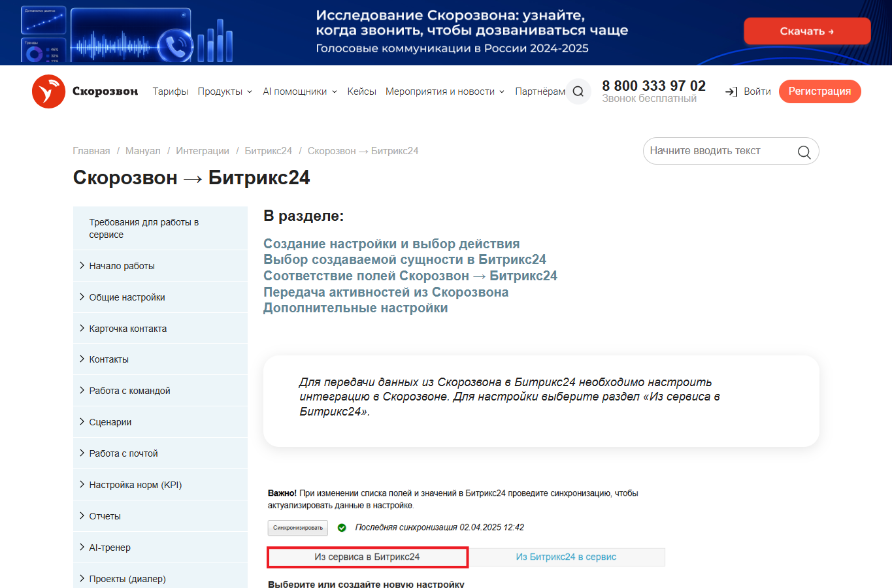Open the Тарифы menu item
This screenshot has width=892, height=588.
pyautogui.click(x=171, y=91)
